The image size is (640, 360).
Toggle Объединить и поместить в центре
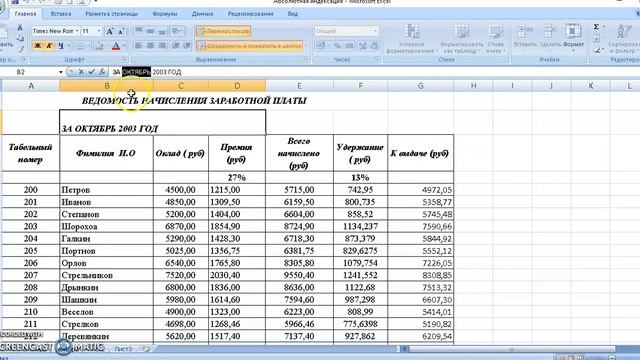click(x=250, y=46)
